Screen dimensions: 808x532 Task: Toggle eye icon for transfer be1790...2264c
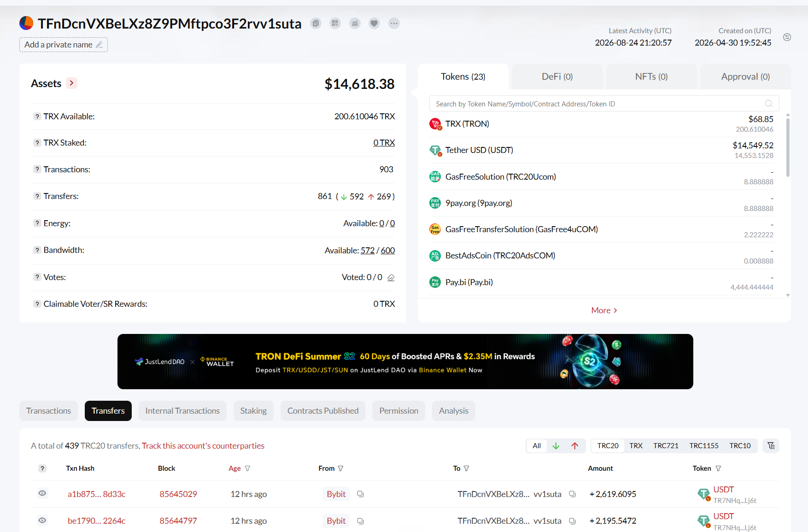pyautogui.click(x=42, y=520)
